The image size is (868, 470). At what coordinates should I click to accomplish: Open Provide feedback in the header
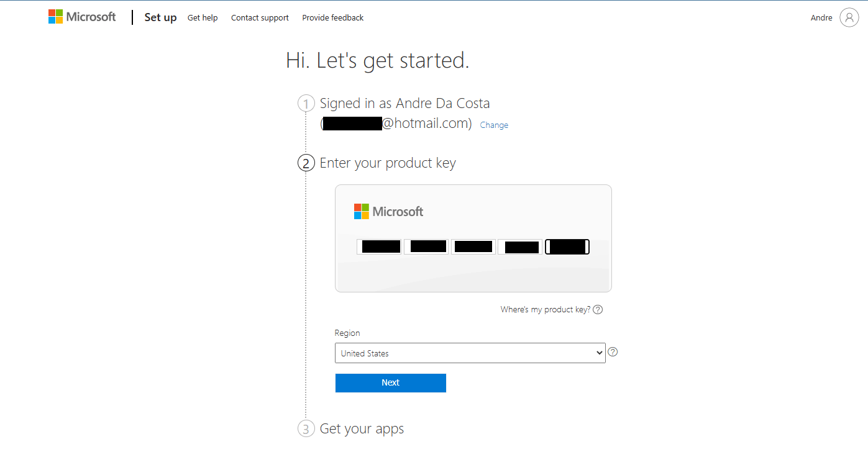pos(333,17)
